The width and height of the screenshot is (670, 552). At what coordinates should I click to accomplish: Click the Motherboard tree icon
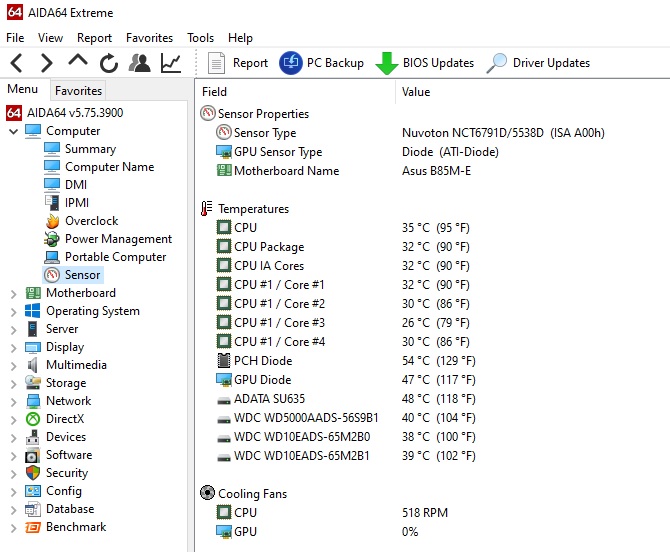(x=33, y=293)
